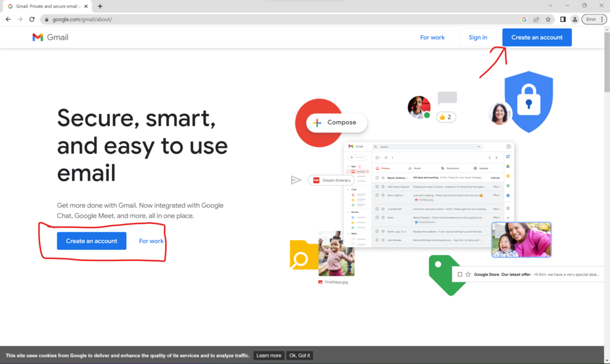Open the Chrome menu beside the Error label
Screen dimensions: 610x364
pos(602,20)
